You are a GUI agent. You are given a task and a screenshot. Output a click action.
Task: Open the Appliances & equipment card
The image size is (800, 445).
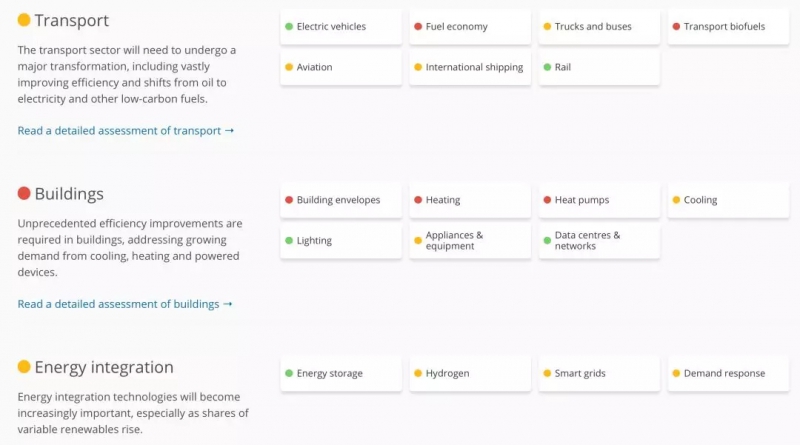[469, 241]
